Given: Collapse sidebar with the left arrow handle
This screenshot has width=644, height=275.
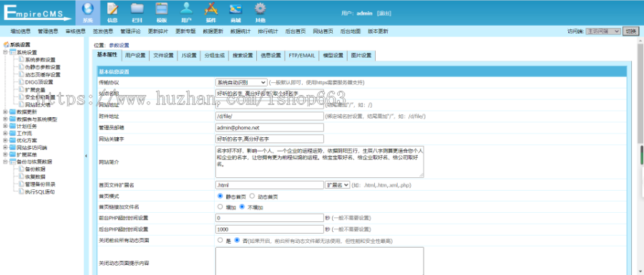Looking at the screenshot, I should pyautogui.click(x=86, y=156).
